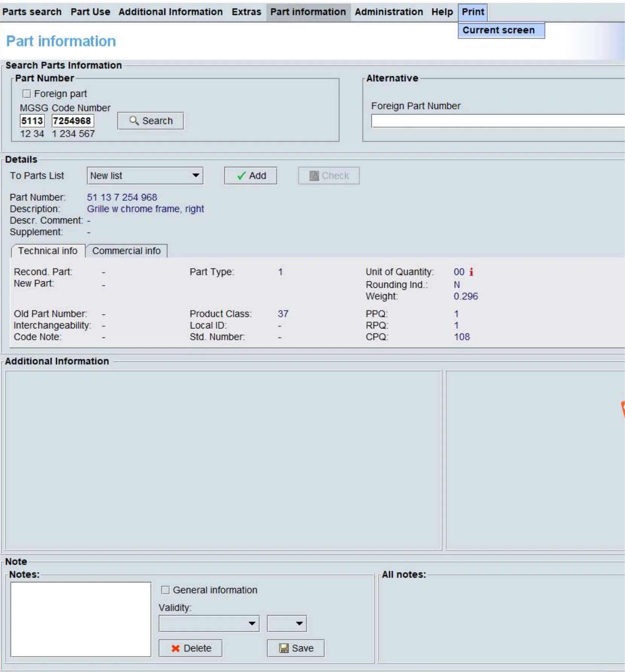Click inside the Notes text area
Screen dimensions: 625x672
(x=81, y=619)
